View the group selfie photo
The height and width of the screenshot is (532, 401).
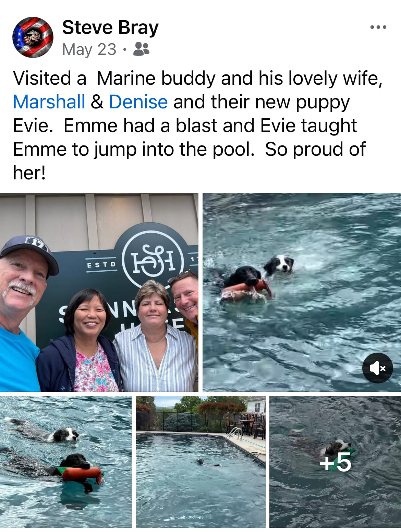point(99,292)
